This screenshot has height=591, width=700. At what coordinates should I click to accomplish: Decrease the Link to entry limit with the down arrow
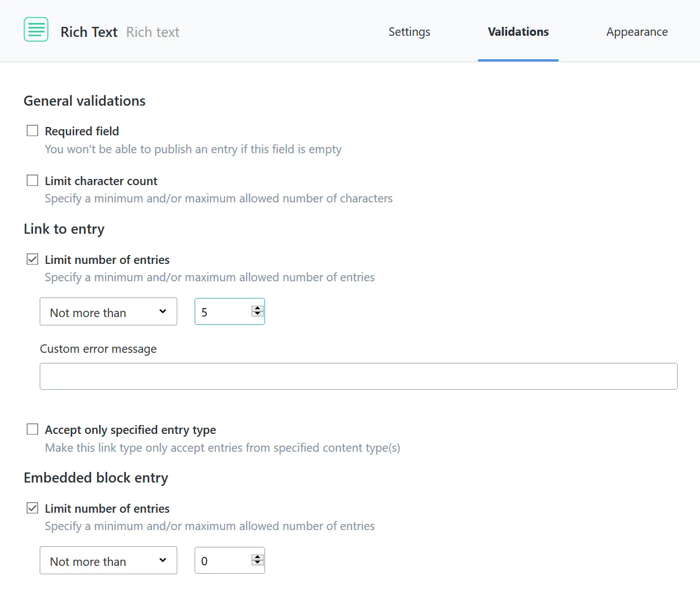258,314
